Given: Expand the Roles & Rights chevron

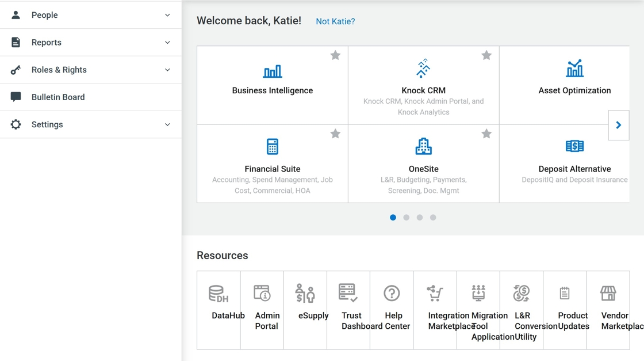Looking at the screenshot, I should (x=167, y=70).
